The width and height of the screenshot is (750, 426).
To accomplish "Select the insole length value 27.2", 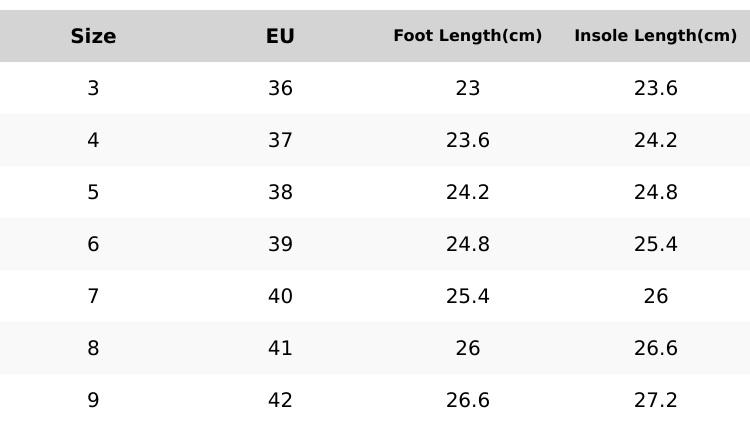I will (655, 401).
